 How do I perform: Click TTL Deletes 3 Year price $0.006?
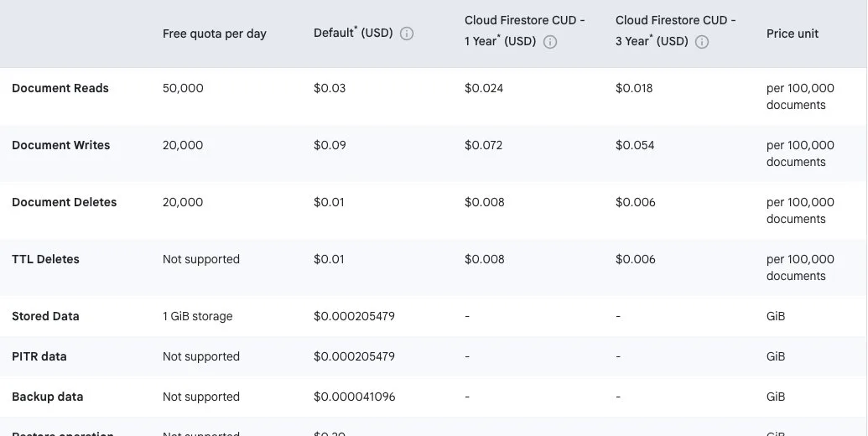coord(636,259)
